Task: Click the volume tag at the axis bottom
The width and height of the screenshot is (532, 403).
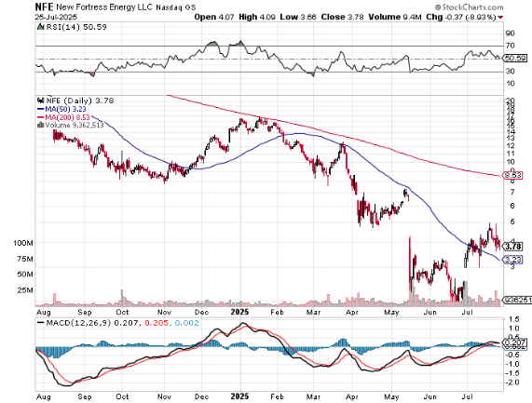Action: pyautogui.click(x=517, y=300)
